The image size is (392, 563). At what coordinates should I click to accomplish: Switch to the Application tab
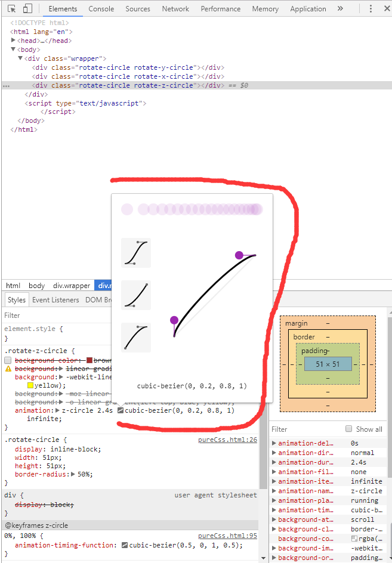pos(308,9)
